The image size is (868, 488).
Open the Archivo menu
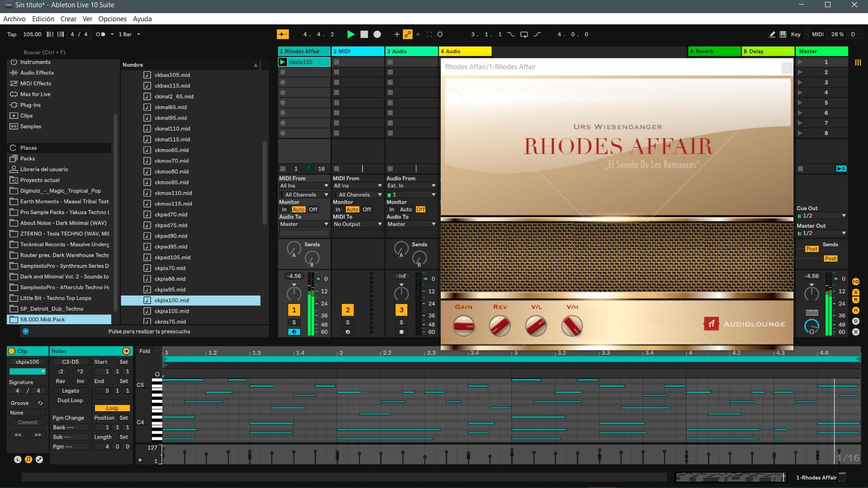[x=14, y=19]
